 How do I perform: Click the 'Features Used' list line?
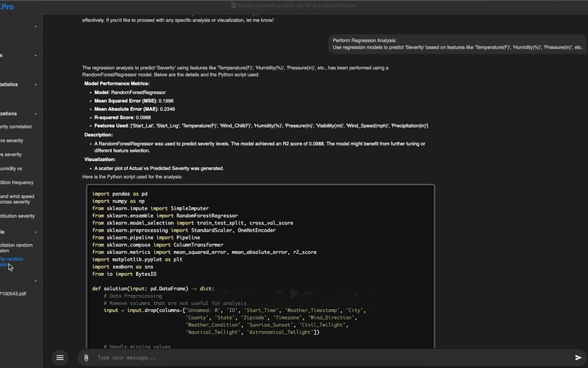pyautogui.click(x=261, y=126)
